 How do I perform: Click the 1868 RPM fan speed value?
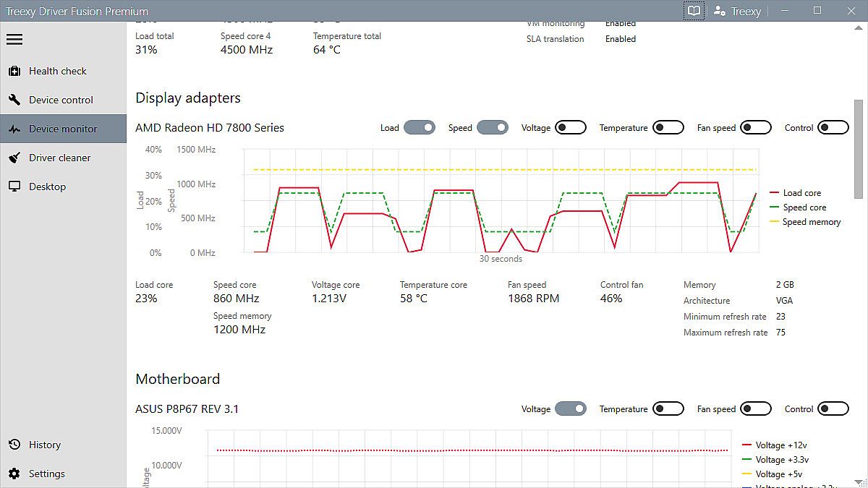[x=534, y=299]
